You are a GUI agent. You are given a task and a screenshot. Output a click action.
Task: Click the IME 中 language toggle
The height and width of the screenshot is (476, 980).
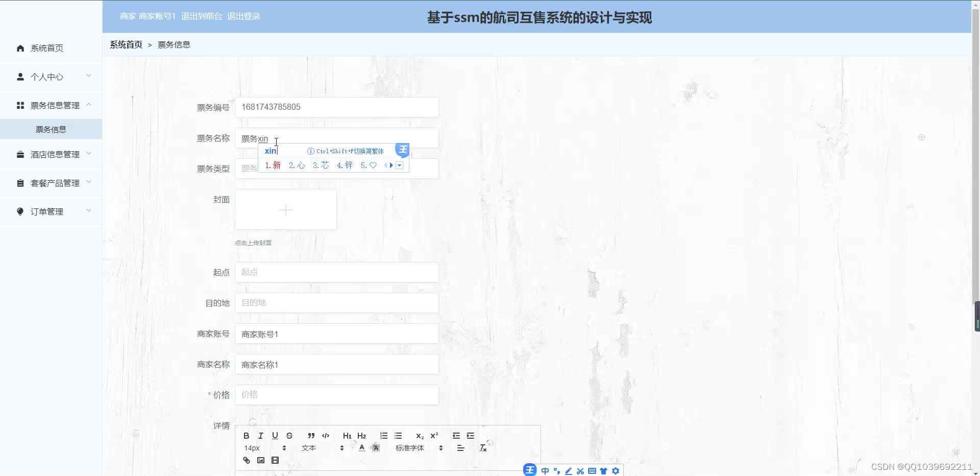[x=545, y=471]
